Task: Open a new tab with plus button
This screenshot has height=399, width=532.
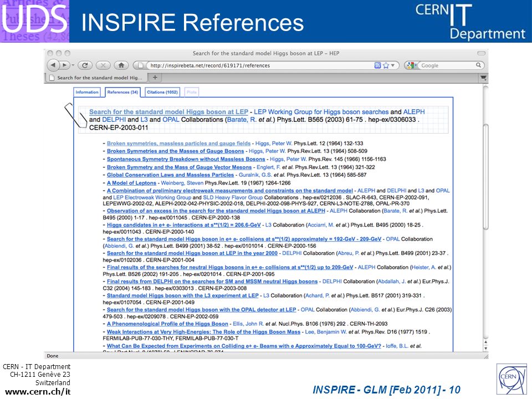Action: pos(155,78)
